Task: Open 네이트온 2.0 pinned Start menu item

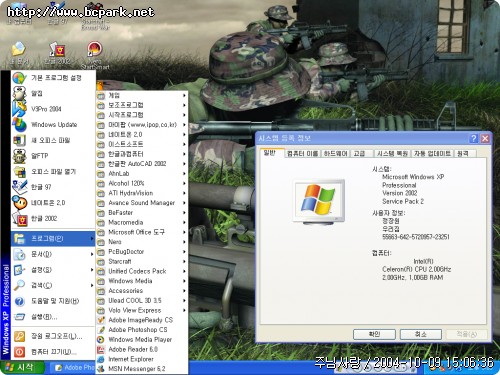Action: click(x=53, y=203)
